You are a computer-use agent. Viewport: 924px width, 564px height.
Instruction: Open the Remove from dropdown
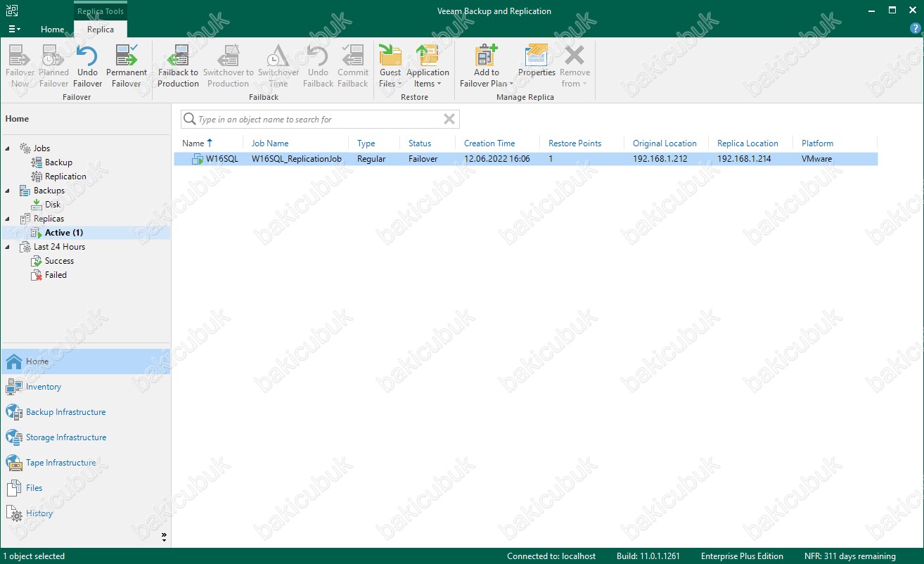coord(575,66)
